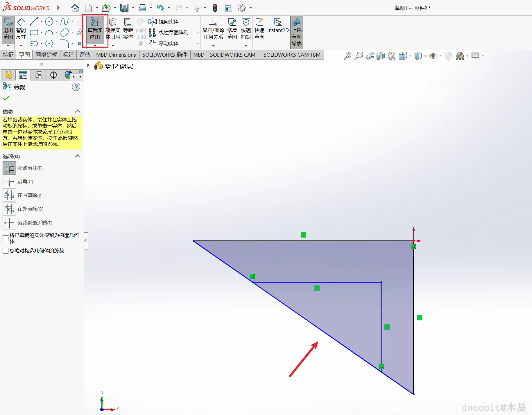Open Display/Delete Relations dropdown arrow
Screen dimensions: 532x415
[x=213, y=46]
